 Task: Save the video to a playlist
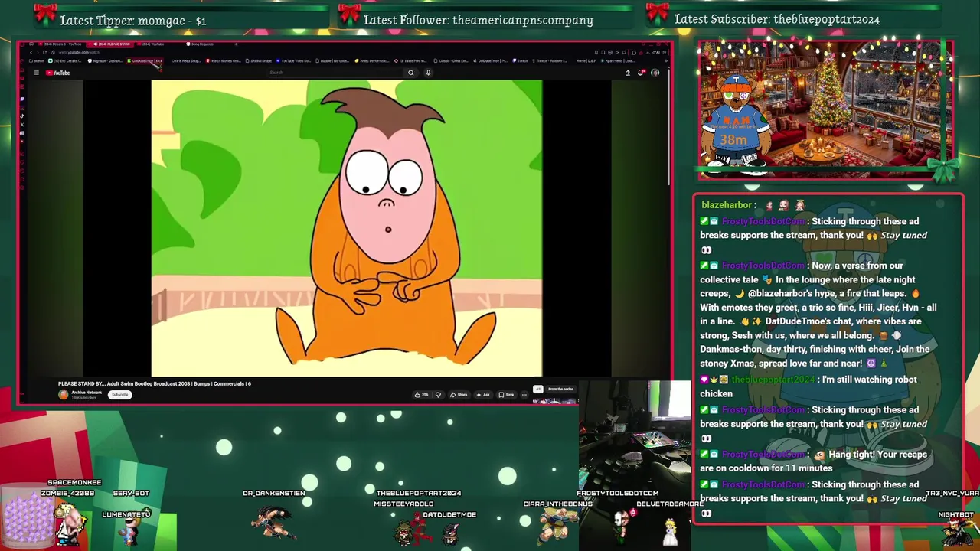tap(507, 395)
